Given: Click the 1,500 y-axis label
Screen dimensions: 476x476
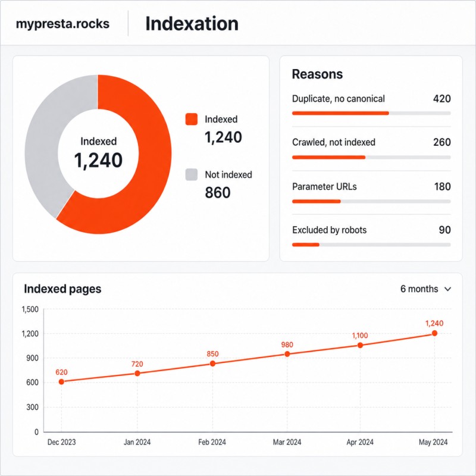Looking at the screenshot, I should [30, 309].
